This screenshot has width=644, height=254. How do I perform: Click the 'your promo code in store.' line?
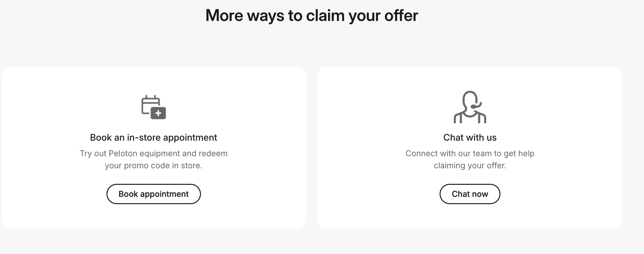coord(154,165)
